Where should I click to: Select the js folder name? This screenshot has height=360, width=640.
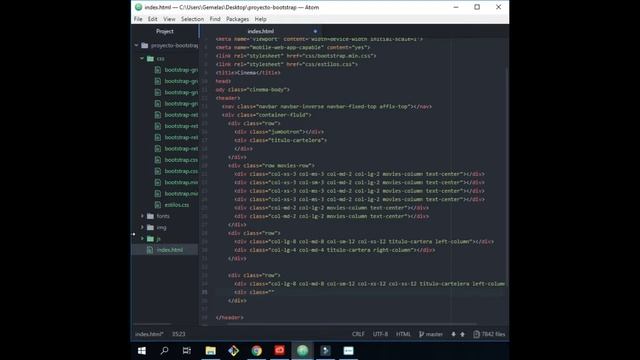[x=158, y=238]
